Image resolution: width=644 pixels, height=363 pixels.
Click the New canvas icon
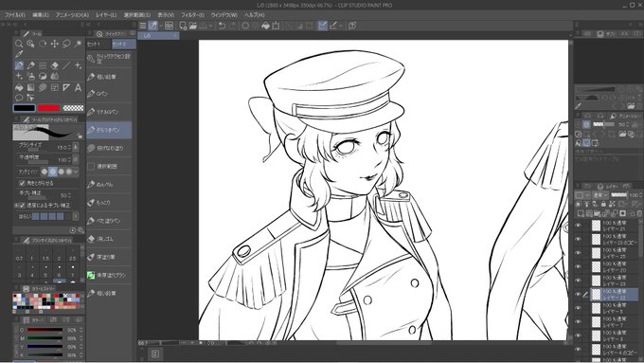click(x=183, y=26)
